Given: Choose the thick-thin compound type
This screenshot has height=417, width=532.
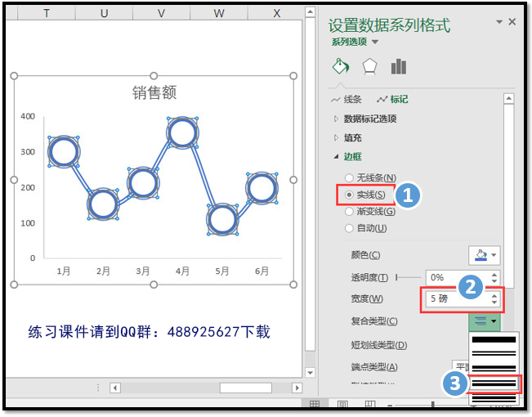Looking at the screenshot, I should [x=494, y=368].
